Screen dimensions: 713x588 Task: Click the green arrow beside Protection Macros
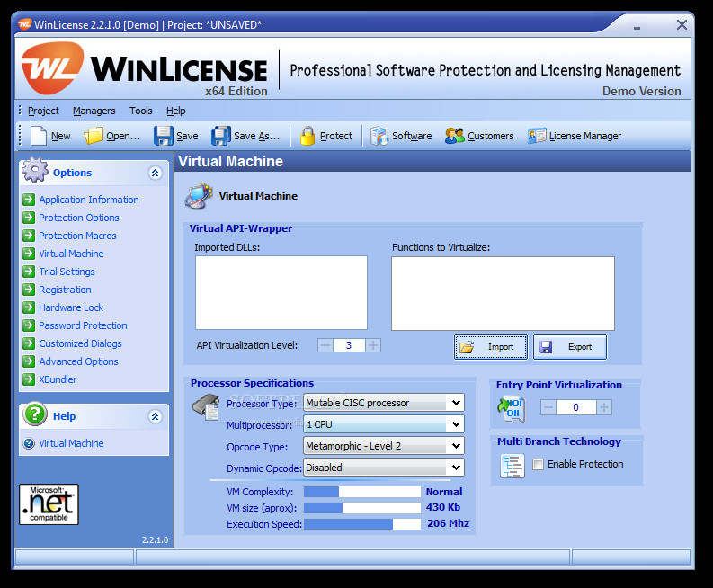29,236
